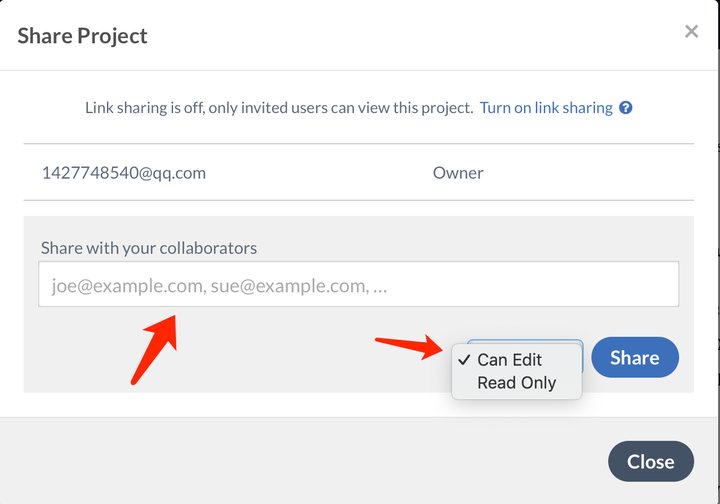This screenshot has height=504, width=720.
Task: Click the Close button in the footer
Action: [x=650, y=462]
